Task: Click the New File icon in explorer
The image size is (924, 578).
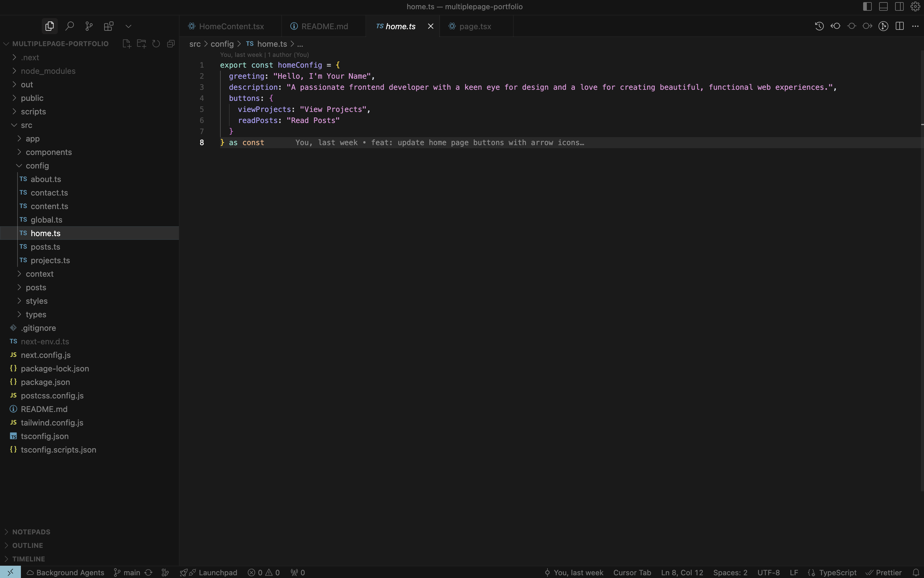Action: (x=126, y=44)
